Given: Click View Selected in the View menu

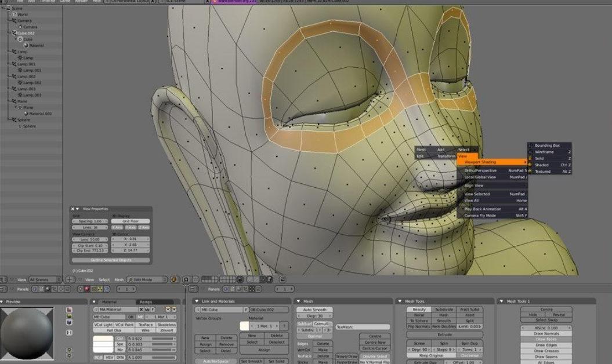Looking at the screenshot, I should click(x=477, y=194).
